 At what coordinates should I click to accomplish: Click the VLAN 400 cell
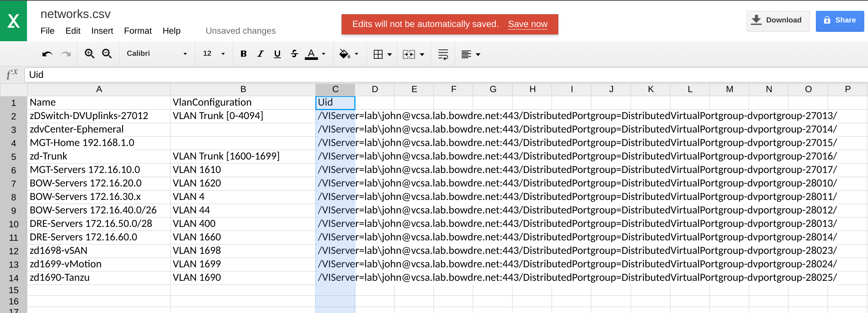[243, 224]
